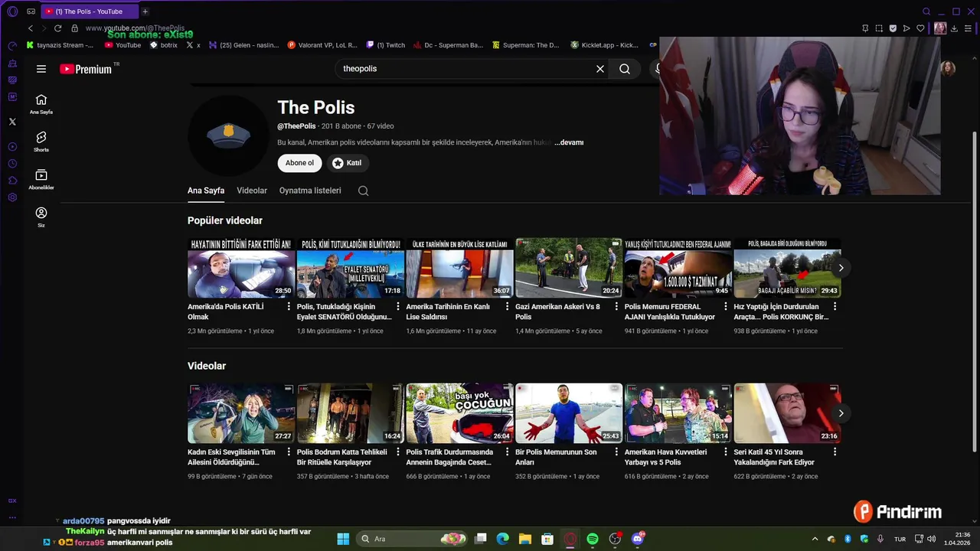Click the search magnifier button
Viewport: 980px width, 551px height.
pos(625,69)
